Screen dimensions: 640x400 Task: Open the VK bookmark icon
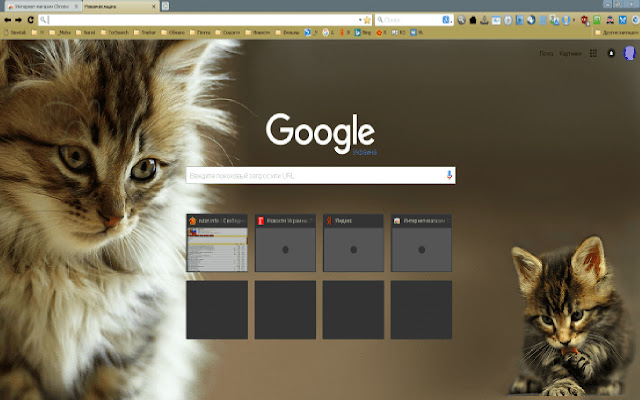point(416,32)
